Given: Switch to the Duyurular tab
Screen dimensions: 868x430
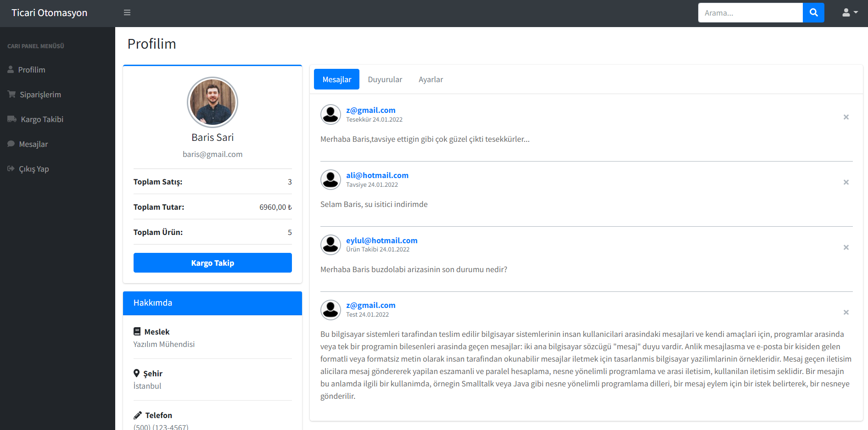Looking at the screenshot, I should (x=385, y=79).
